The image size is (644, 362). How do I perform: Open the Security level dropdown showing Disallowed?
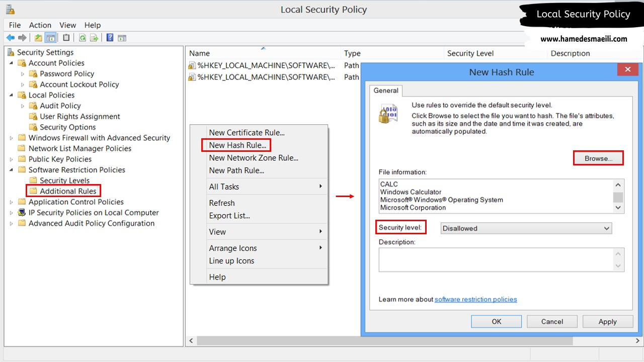(526, 228)
